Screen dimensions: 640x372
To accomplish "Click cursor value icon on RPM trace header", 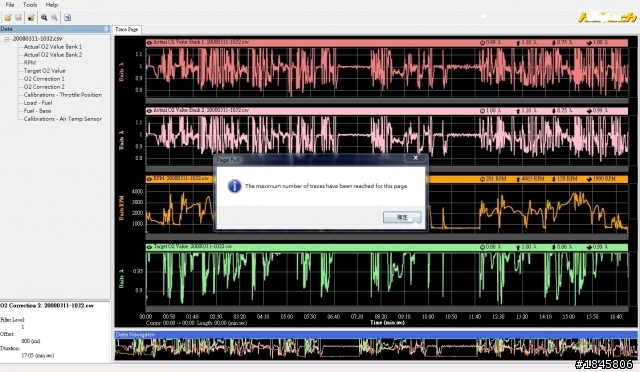I will (x=482, y=179).
